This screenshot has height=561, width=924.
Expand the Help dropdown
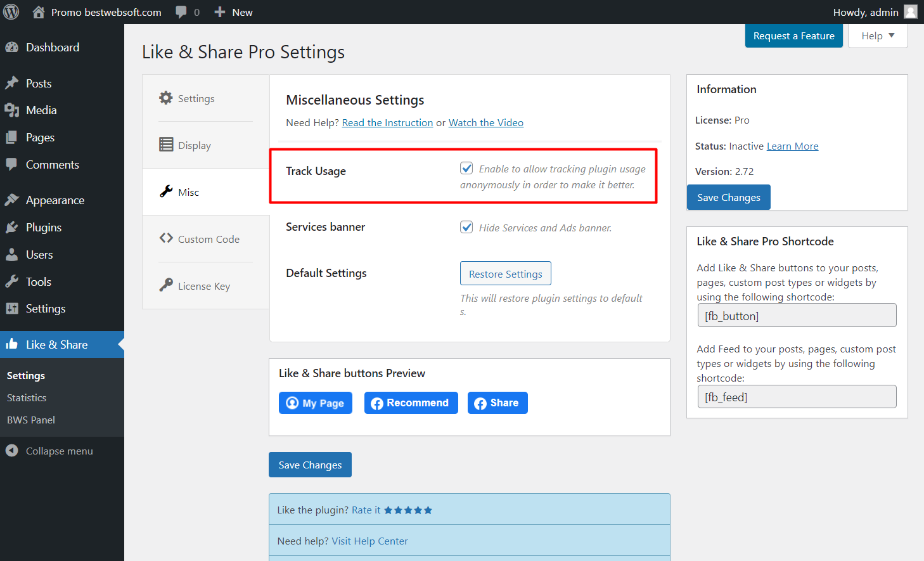[878, 36]
